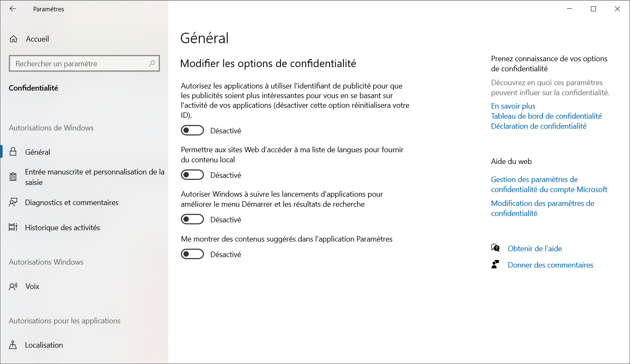Click the back arrow icon
This screenshot has width=630, height=364.
(x=13, y=9)
